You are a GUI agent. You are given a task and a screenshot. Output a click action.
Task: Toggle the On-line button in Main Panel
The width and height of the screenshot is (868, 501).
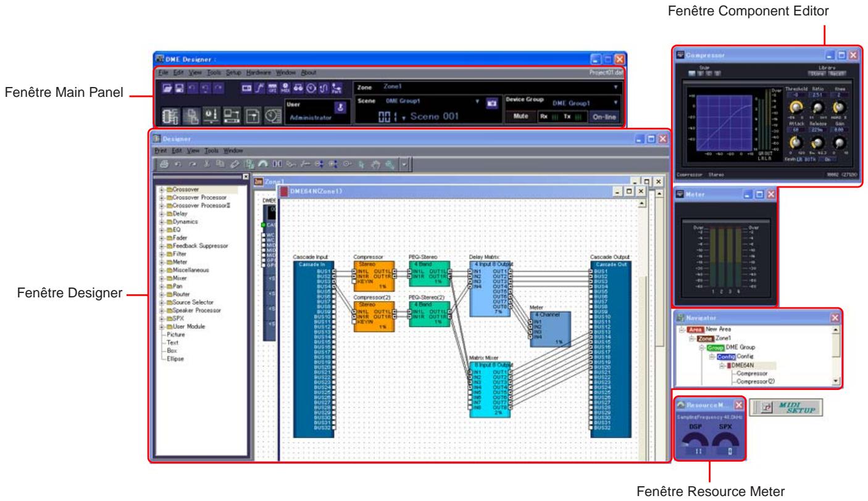604,116
